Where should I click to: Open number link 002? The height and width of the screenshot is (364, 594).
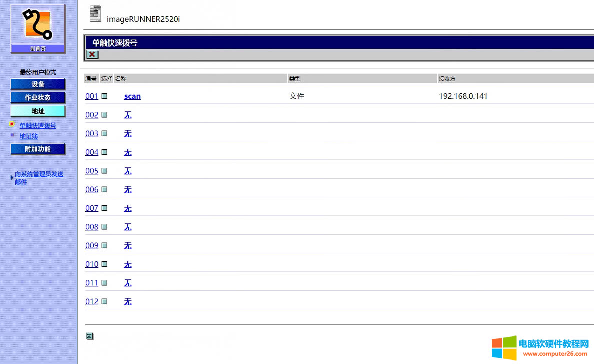[92, 115]
